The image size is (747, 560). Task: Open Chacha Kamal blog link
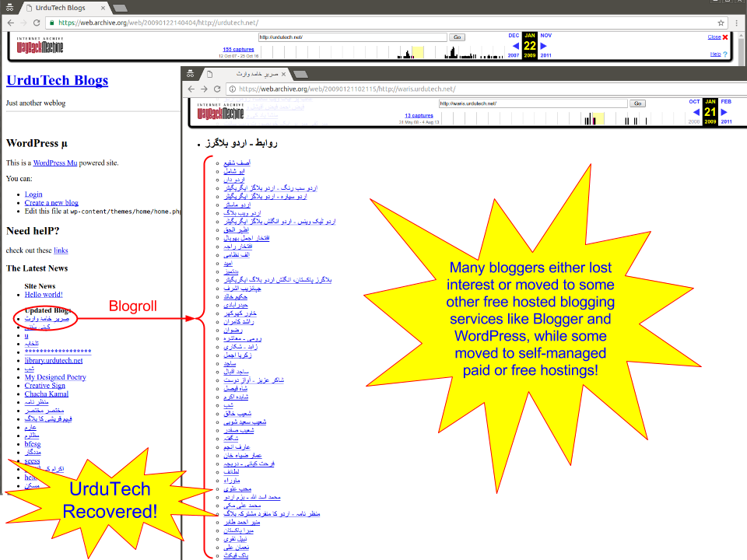click(46, 394)
